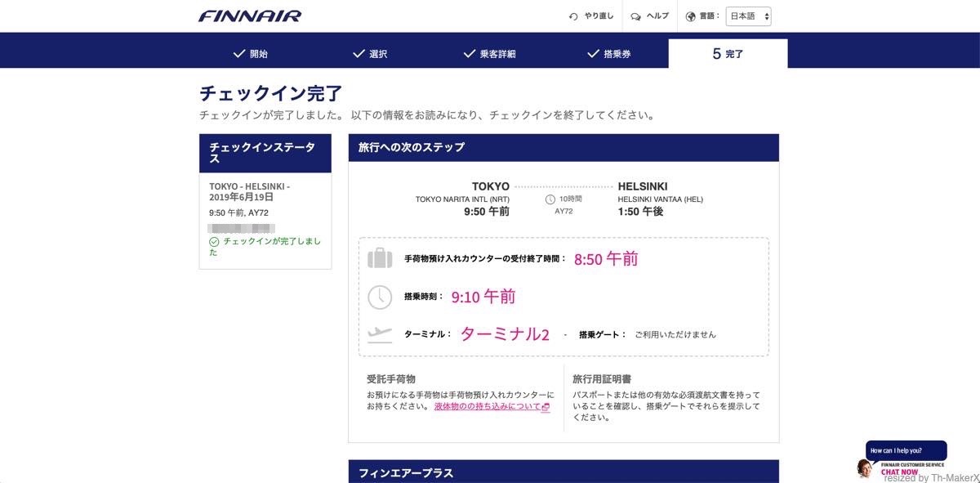The width and height of the screenshot is (980, 483).
Task: Click the 8:50 午前 baggage deadline time
Action: click(606, 259)
